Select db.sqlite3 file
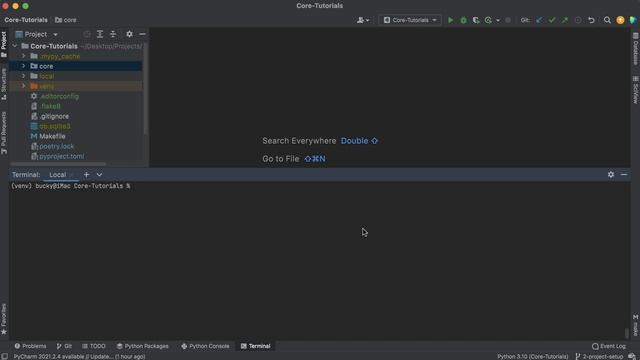The height and width of the screenshot is (360, 640). pyautogui.click(x=55, y=126)
